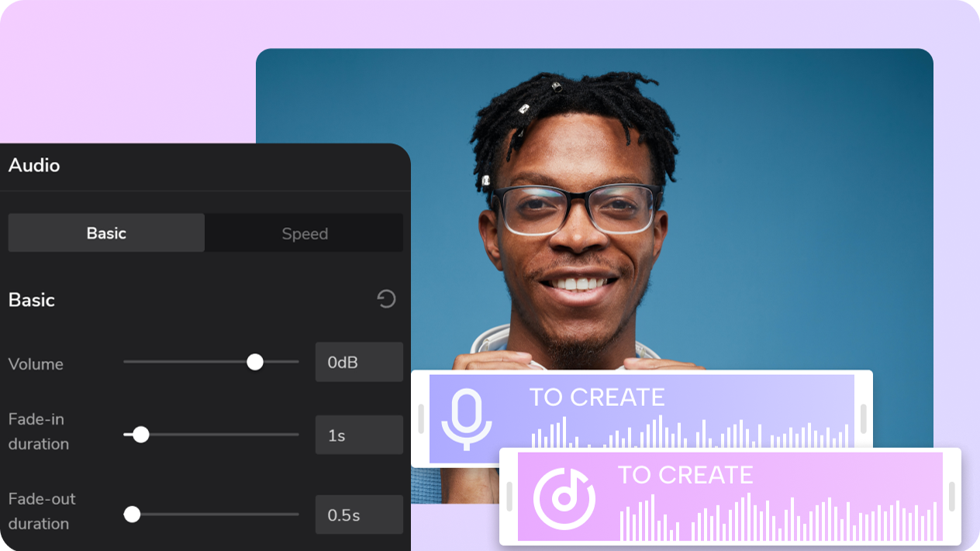980x551 pixels.
Task: Click left trim handle of music clip
Action: pyautogui.click(x=509, y=497)
